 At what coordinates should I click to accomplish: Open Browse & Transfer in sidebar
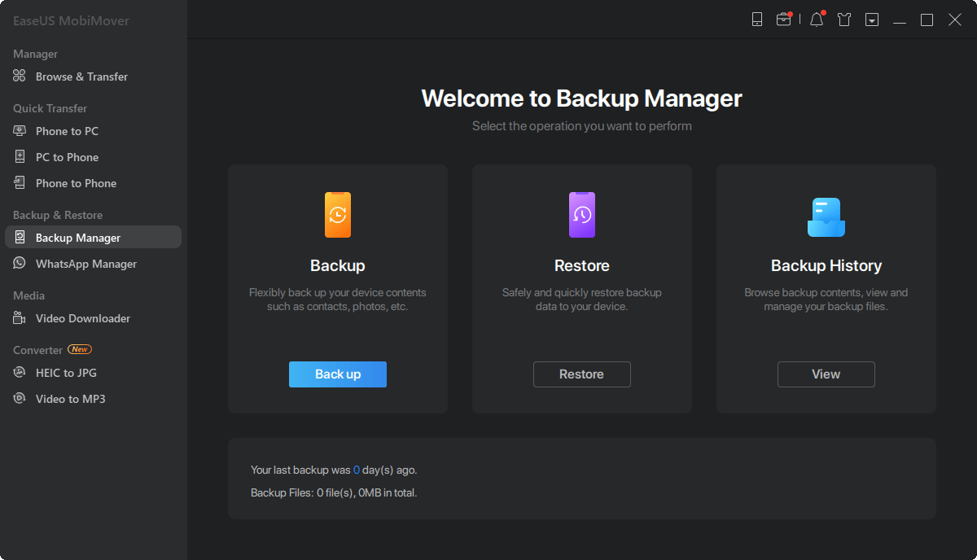point(81,77)
